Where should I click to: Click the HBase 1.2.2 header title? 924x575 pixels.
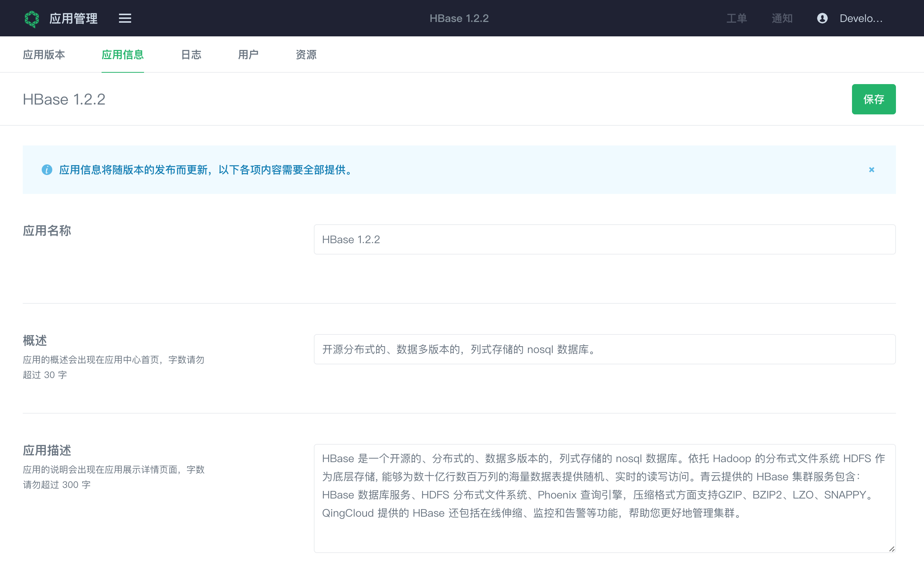pyautogui.click(x=459, y=18)
